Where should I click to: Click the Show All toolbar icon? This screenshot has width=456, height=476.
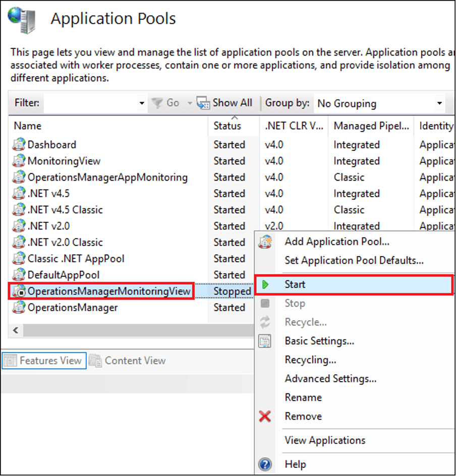(203, 103)
